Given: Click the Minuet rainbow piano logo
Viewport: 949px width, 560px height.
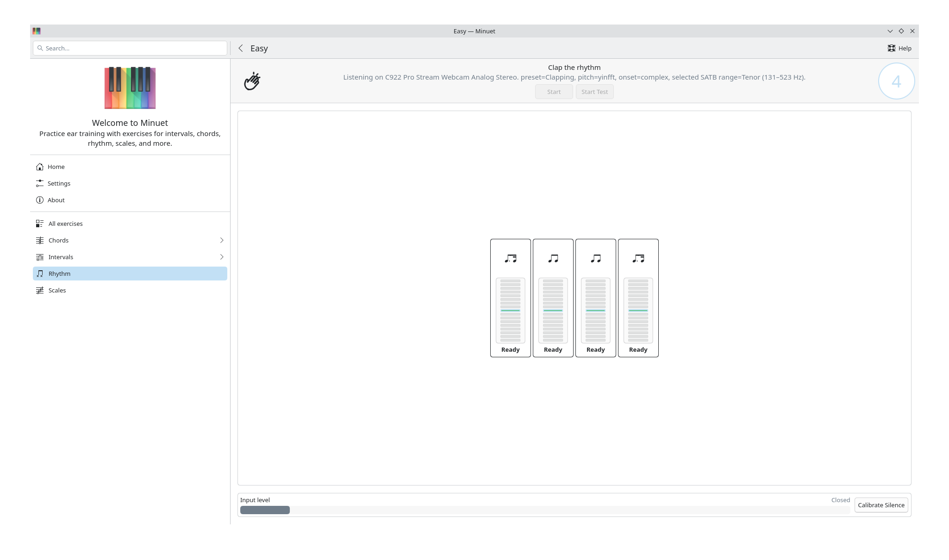Looking at the screenshot, I should [130, 88].
